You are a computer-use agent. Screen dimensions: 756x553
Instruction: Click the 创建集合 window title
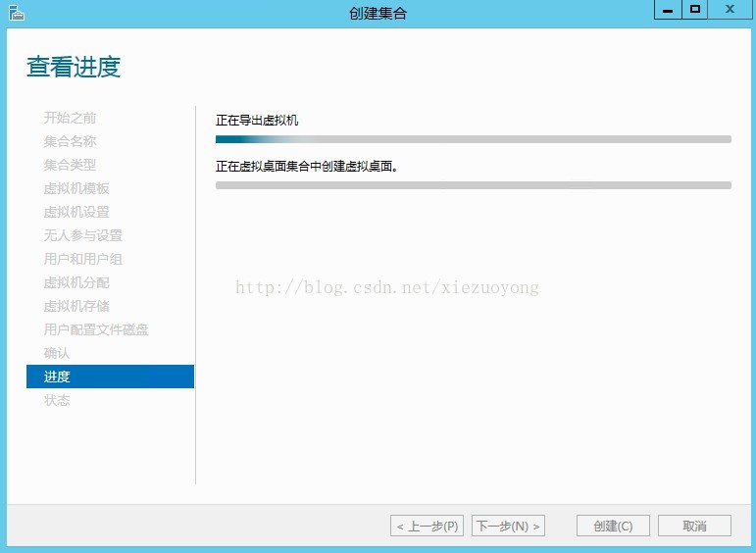click(378, 13)
